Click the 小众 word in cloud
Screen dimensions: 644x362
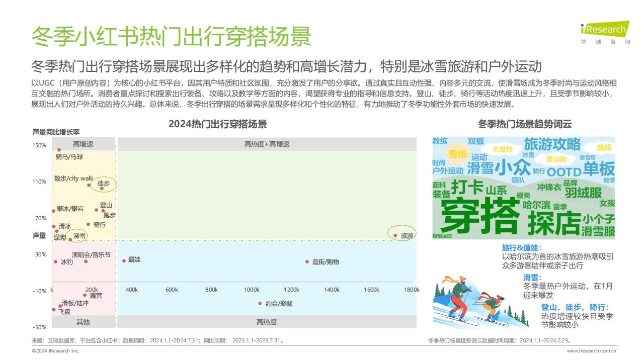(513, 167)
